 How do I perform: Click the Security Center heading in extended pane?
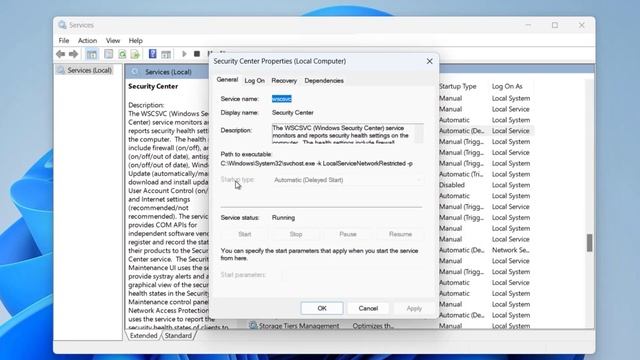tap(153, 87)
